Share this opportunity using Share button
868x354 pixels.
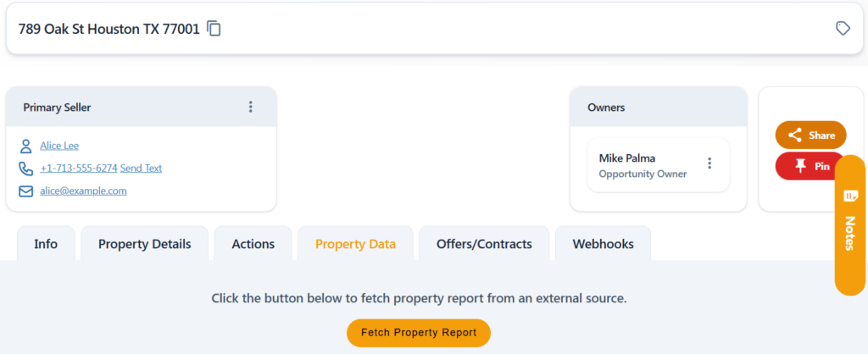coord(811,135)
